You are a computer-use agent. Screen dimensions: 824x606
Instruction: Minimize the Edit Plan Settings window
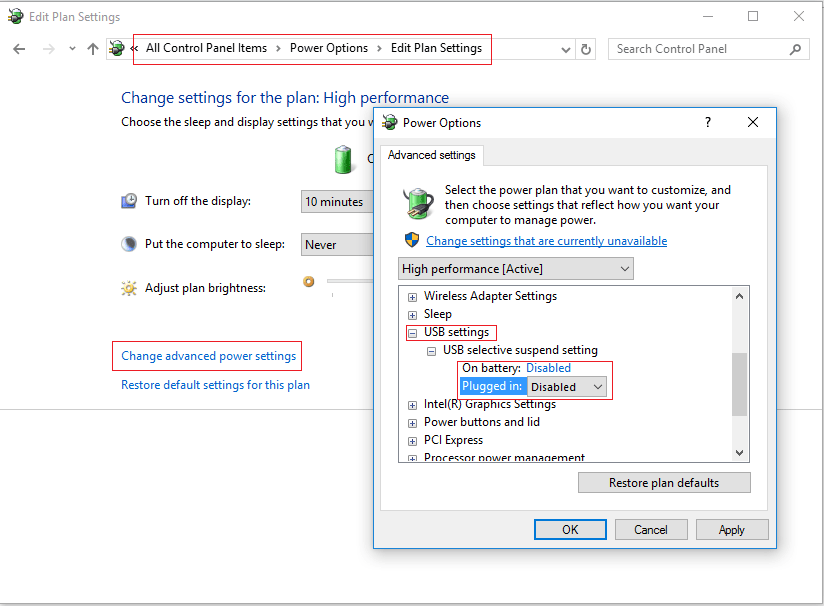pos(708,16)
